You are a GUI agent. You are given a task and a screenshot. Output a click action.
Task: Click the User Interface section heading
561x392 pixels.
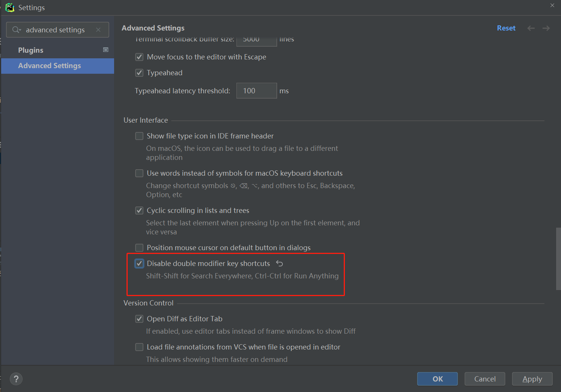point(146,120)
